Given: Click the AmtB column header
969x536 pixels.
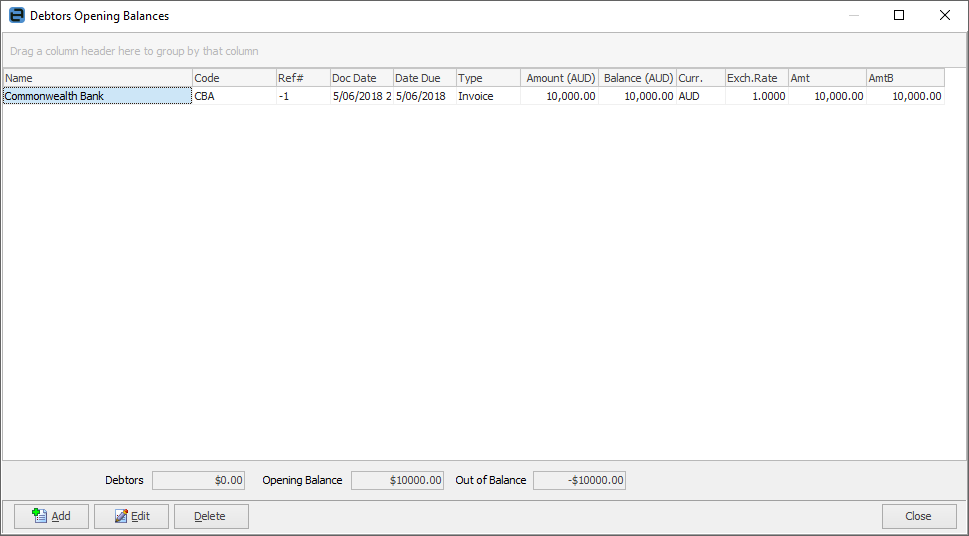Looking at the screenshot, I should [x=905, y=78].
